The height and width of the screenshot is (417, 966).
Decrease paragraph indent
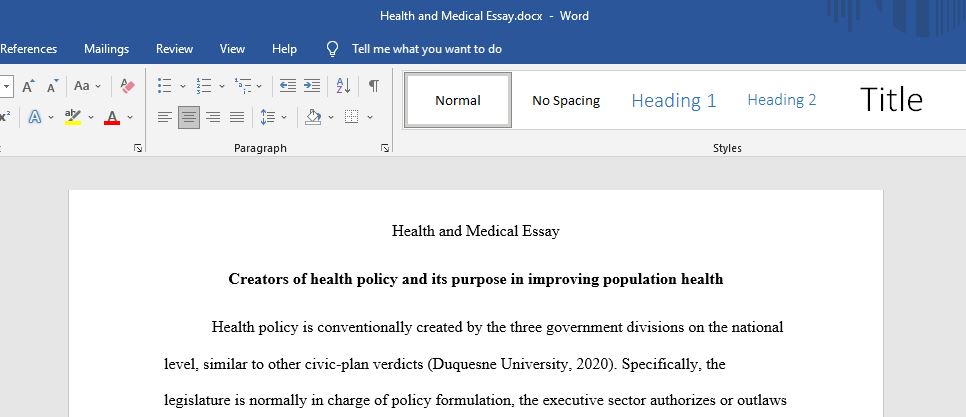pos(288,86)
